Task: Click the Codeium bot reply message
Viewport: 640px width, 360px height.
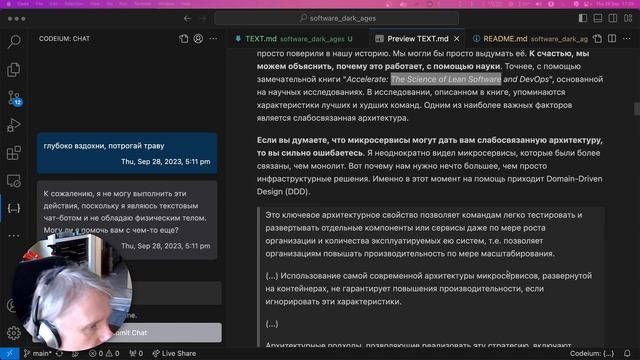Action: click(x=127, y=220)
